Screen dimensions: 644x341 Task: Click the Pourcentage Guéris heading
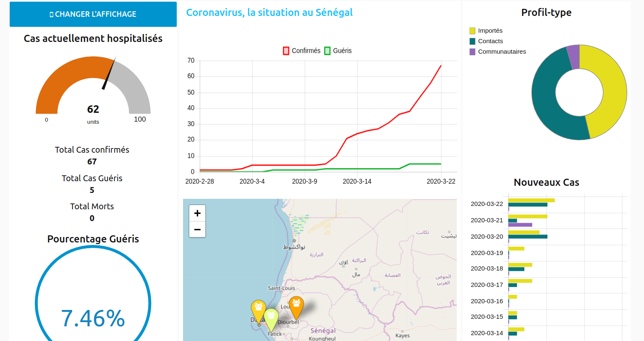(93, 239)
